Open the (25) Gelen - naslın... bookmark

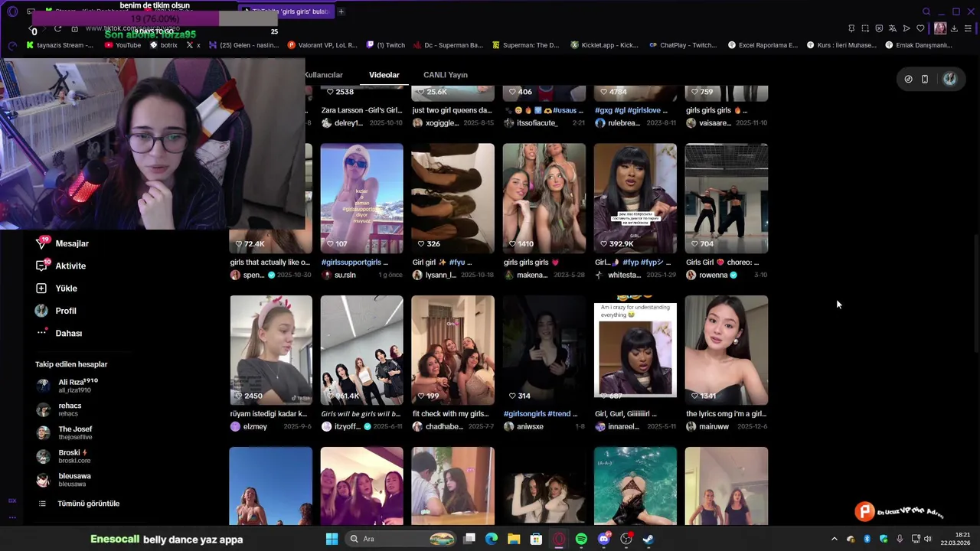point(244,45)
